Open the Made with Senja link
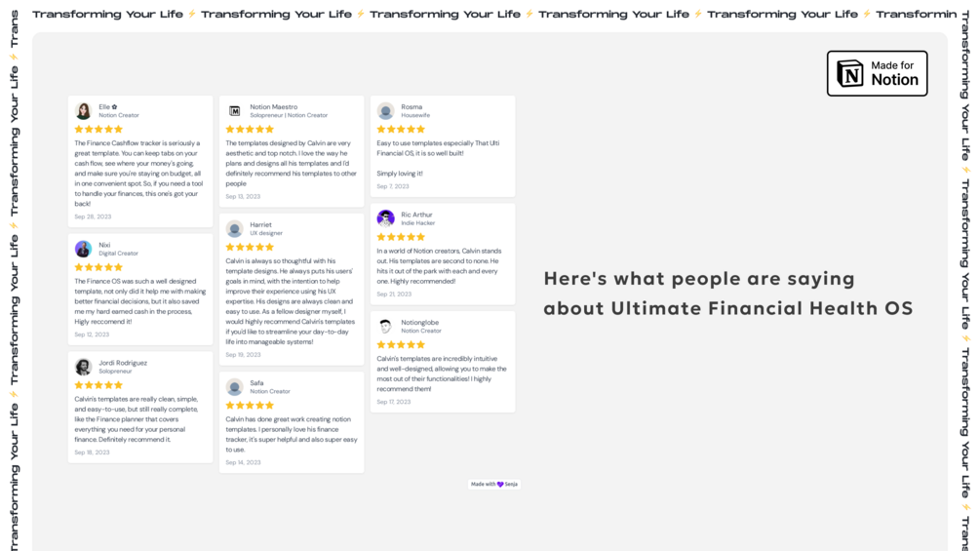The width and height of the screenshot is (980, 551). click(x=493, y=484)
